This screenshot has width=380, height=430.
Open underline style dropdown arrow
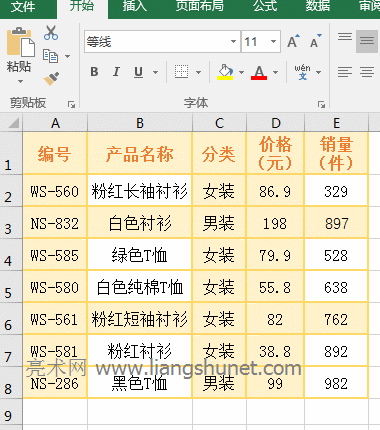155,72
